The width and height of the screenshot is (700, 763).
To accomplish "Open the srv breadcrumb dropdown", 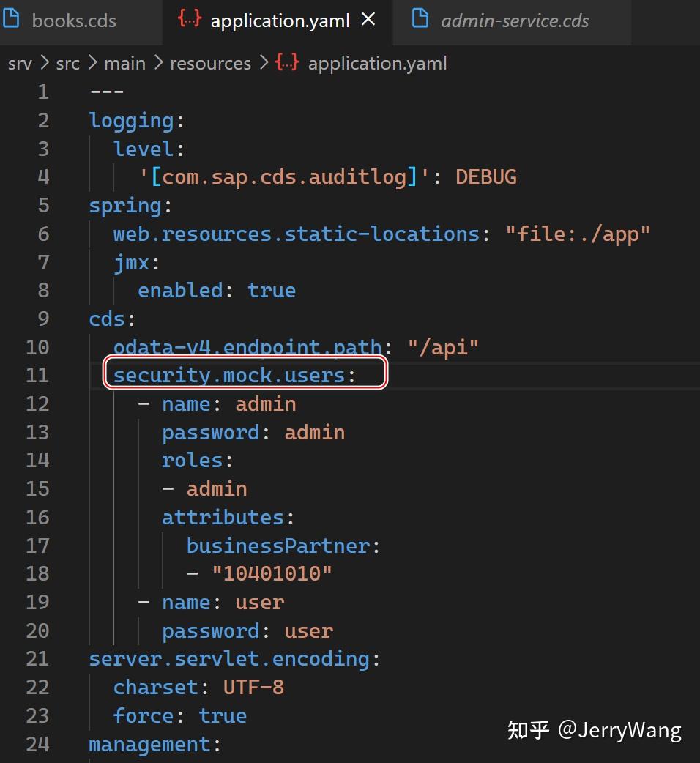I will click(19, 63).
